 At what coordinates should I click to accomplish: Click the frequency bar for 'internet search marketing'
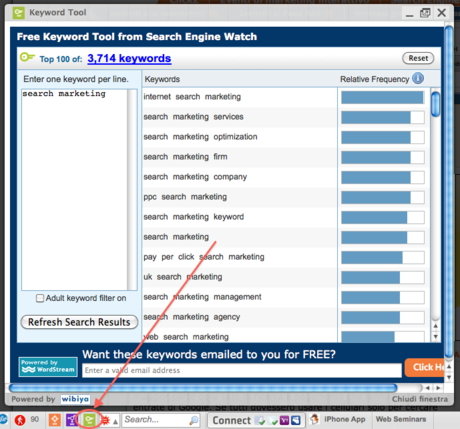click(x=383, y=97)
